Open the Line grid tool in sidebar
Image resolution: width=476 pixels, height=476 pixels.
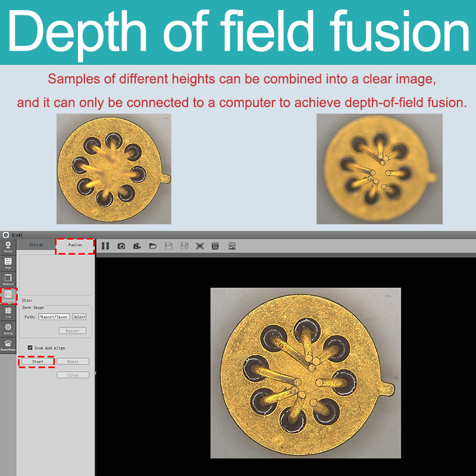coord(8,312)
